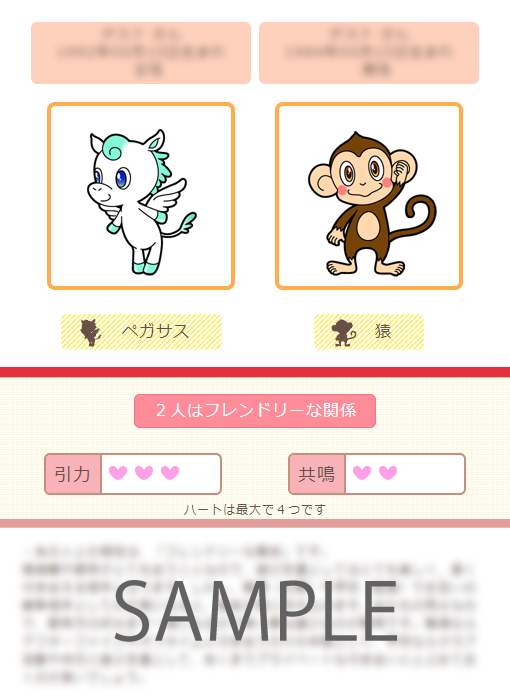The width and height of the screenshot is (510, 700).
Task: Click the right blurred profile info box
Action: pos(369,53)
